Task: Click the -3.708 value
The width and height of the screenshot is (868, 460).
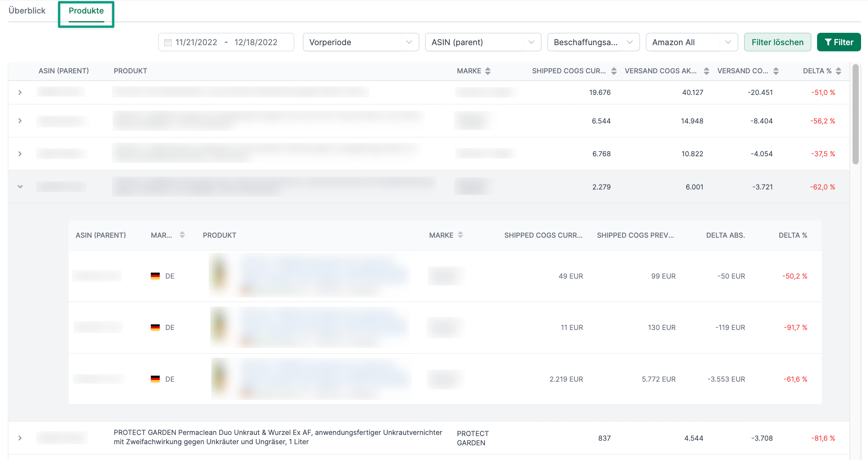Action: coord(762,438)
